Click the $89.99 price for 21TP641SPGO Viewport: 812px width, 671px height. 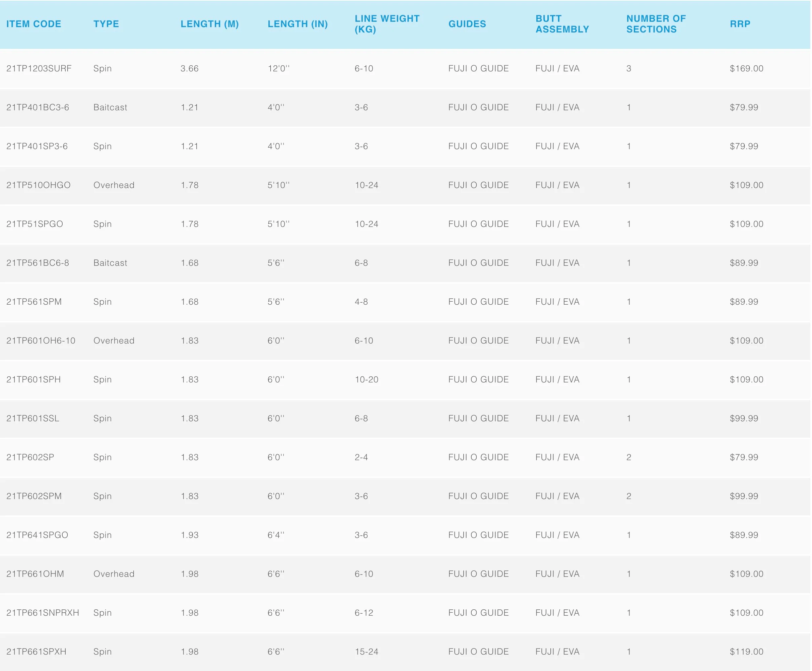(x=744, y=535)
